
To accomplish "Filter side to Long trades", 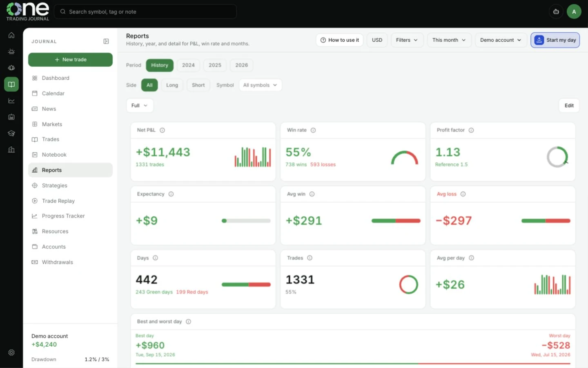I will (x=172, y=85).
